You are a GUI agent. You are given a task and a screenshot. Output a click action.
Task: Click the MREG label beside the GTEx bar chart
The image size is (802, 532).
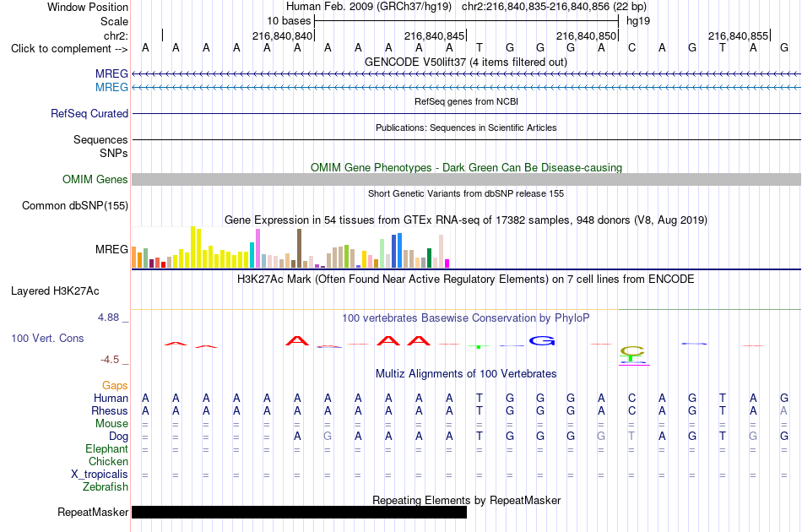111,250
